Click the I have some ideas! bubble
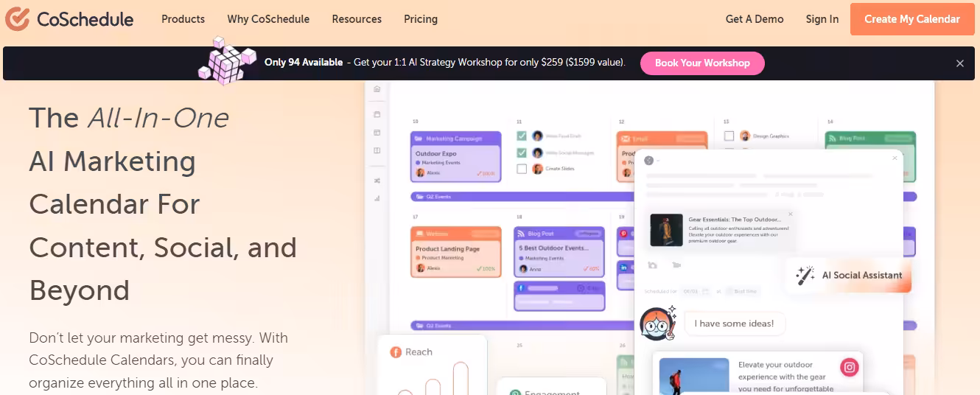The height and width of the screenshot is (395, 980). point(735,324)
